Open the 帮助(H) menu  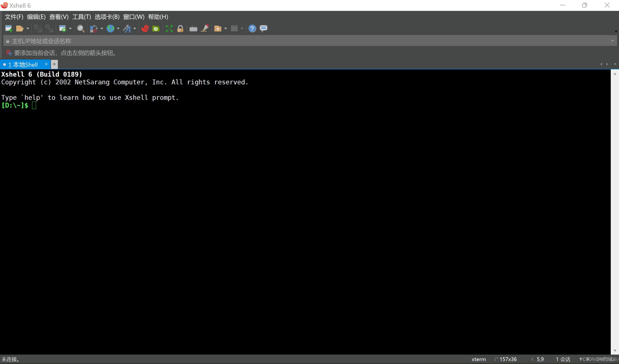tap(158, 17)
